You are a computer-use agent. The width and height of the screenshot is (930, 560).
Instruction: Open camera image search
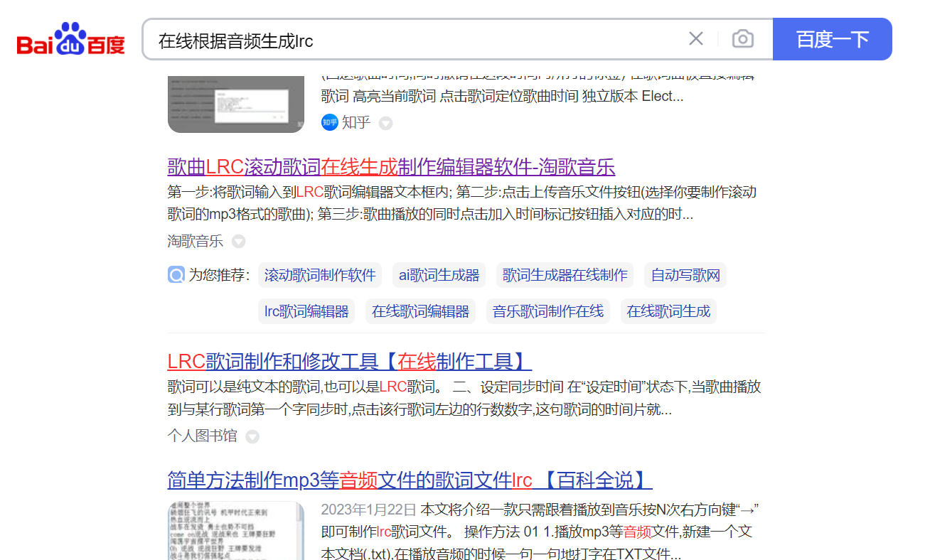(742, 39)
